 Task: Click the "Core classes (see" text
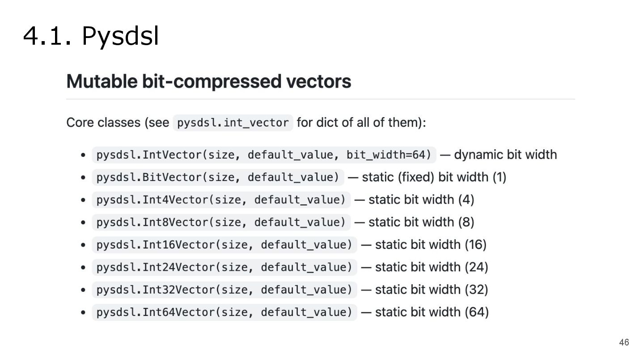coord(118,122)
